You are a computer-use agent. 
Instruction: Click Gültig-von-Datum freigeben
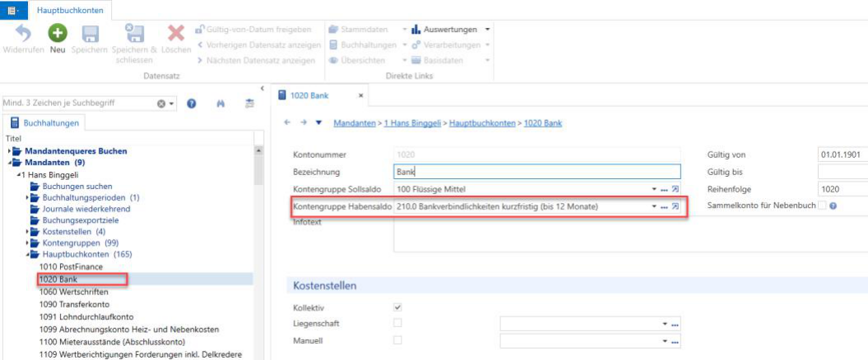(x=253, y=30)
